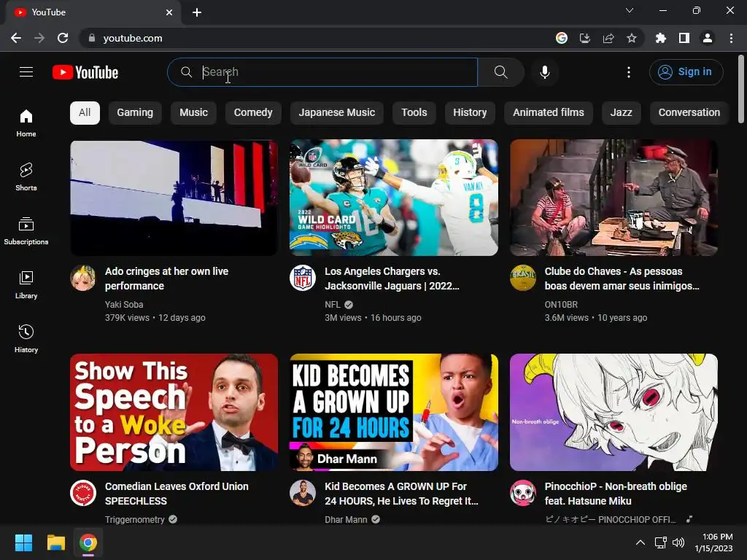
Task: Open "Kid Becomes A GROWN UP" video title
Action: coord(401,494)
